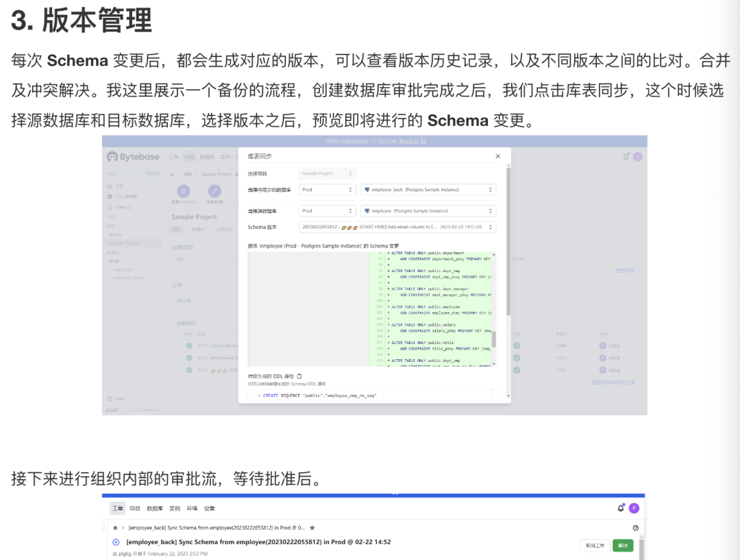Image resolution: width=740 pixels, height=560 pixels.
Task: Click the help icon on the issue page
Action: (635, 528)
